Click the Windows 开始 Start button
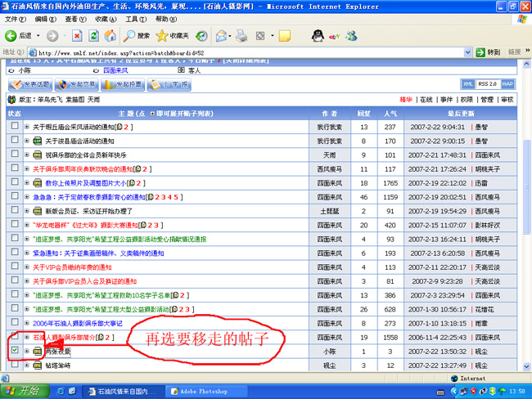This screenshot has width=532, height=399. (25, 391)
